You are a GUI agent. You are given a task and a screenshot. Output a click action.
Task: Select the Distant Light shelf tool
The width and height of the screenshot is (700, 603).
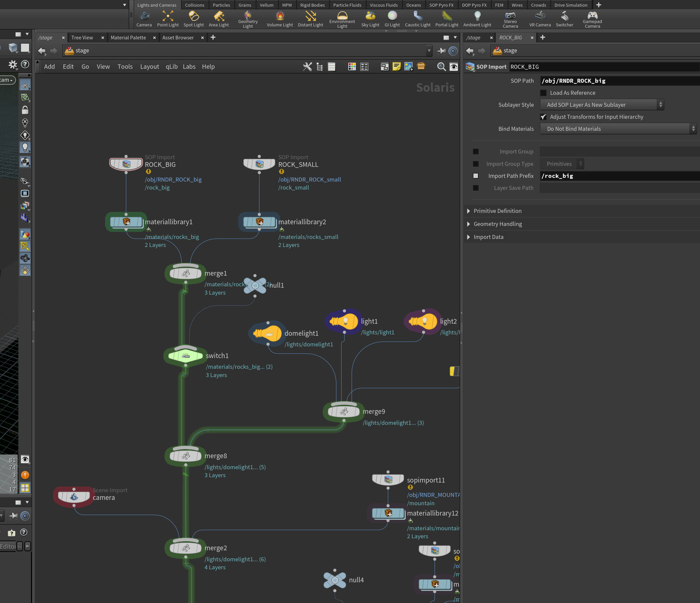point(310,19)
